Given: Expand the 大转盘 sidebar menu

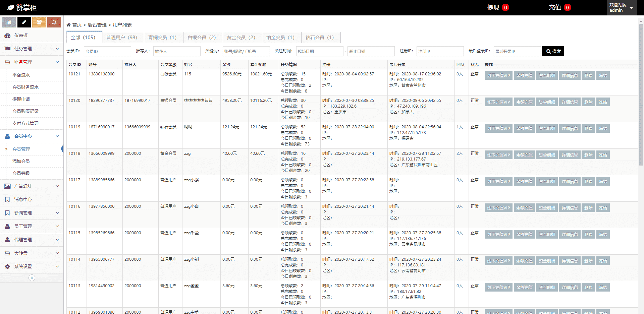Looking at the screenshot, I should [x=32, y=253].
